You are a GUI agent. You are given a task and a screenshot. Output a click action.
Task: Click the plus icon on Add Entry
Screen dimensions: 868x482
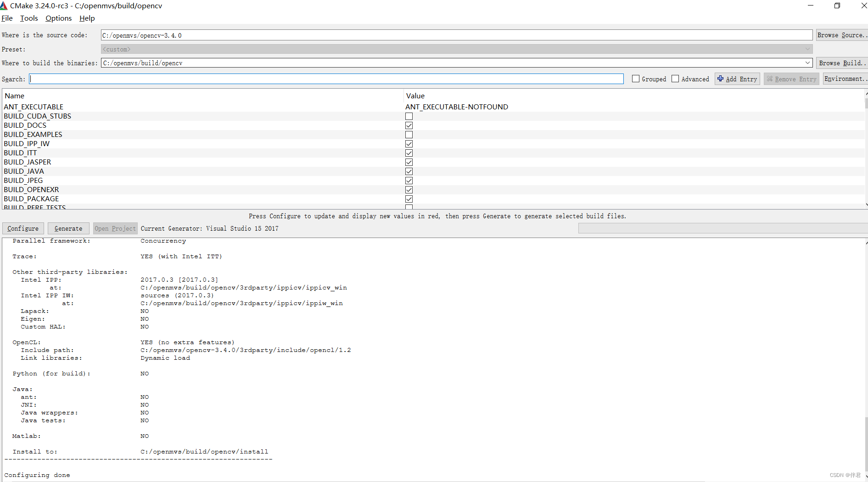tap(720, 79)
